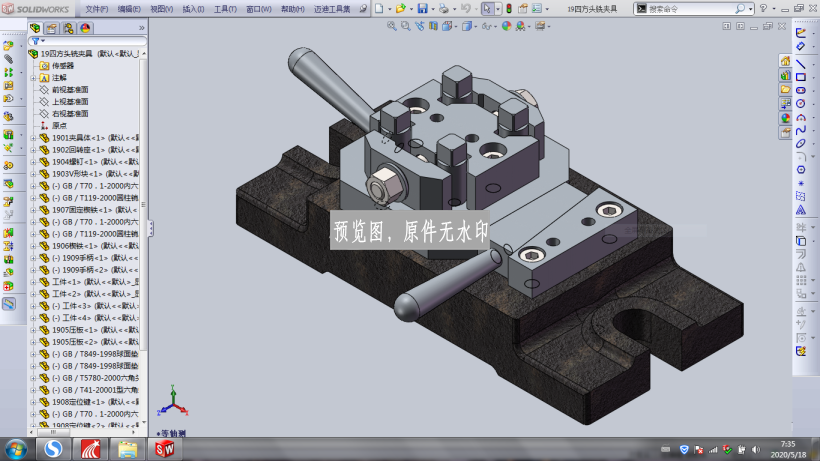Select the Point sketch tool
820x461 pixels.
coord(801,183)
